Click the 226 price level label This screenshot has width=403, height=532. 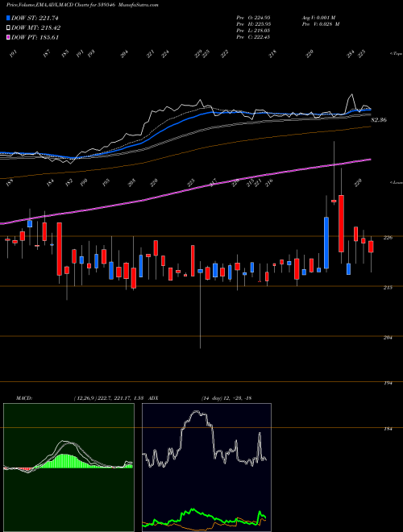pyautogui.click(x=388, y=238)
